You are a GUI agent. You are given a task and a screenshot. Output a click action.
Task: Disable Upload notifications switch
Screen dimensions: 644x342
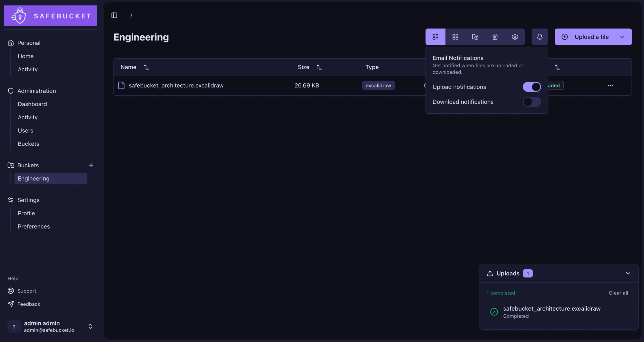pos(532,87)
